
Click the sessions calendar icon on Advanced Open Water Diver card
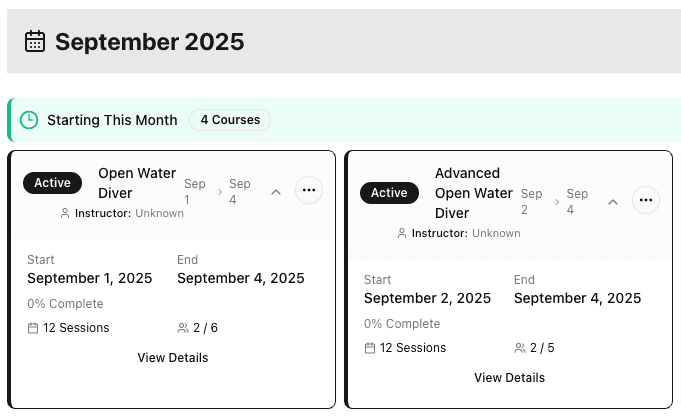[370, 348]
